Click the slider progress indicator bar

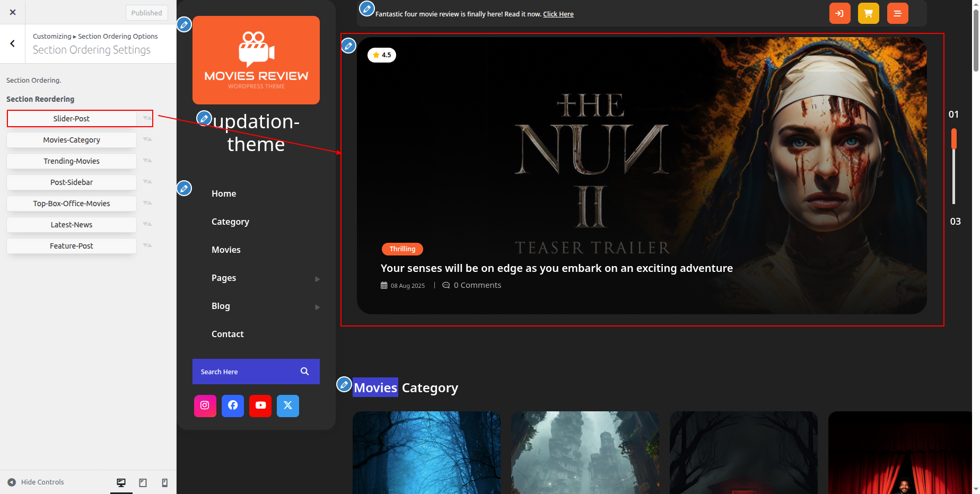(x=953, y=166)
